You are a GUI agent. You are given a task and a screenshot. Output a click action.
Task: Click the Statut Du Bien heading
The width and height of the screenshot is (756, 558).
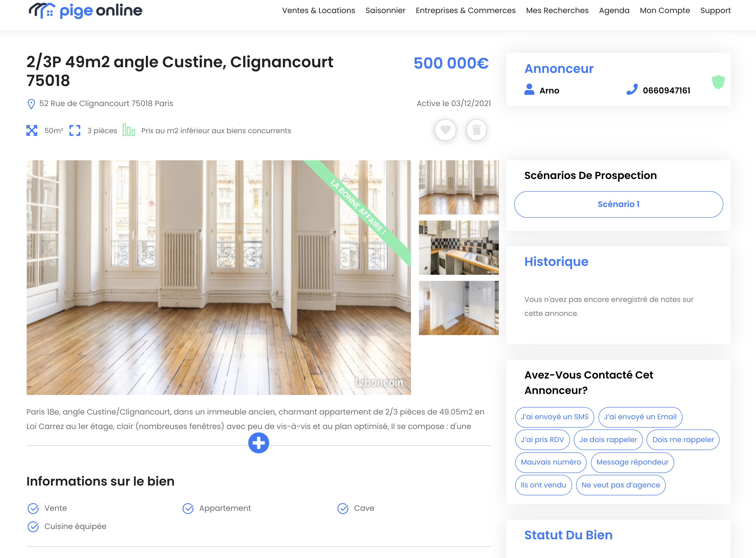[x=568, y=535]
